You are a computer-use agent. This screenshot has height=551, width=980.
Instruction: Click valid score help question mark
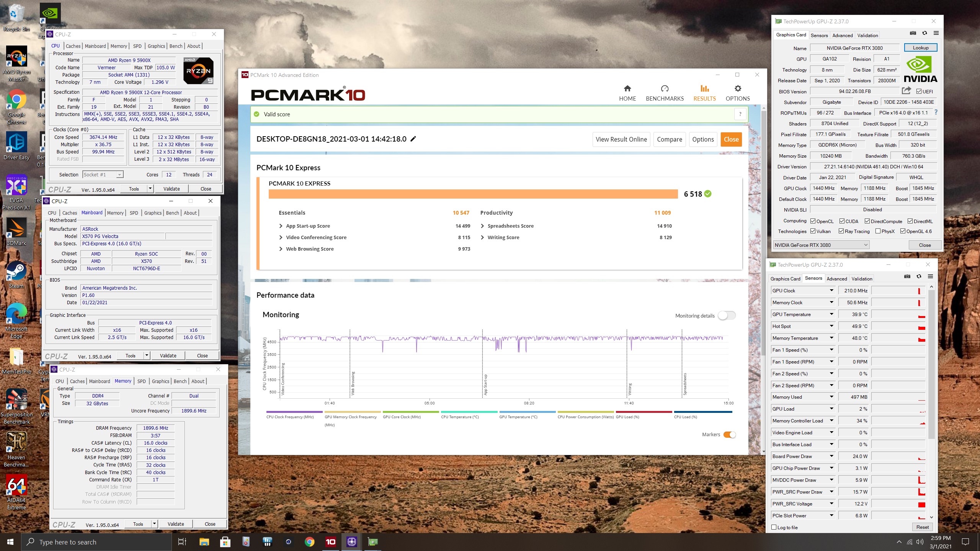click(740, 114)
